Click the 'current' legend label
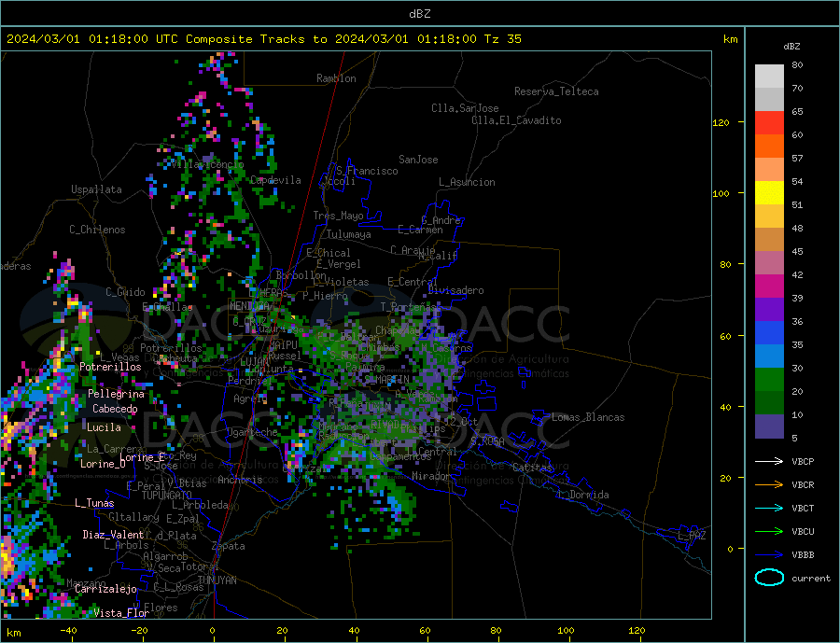The height and width of the screenshot is (643, 840). click(x=811, y=579)
